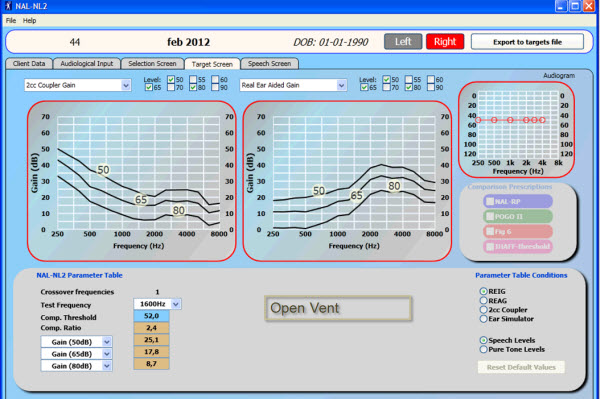Click Export to targets file button

tap(527, 42)
